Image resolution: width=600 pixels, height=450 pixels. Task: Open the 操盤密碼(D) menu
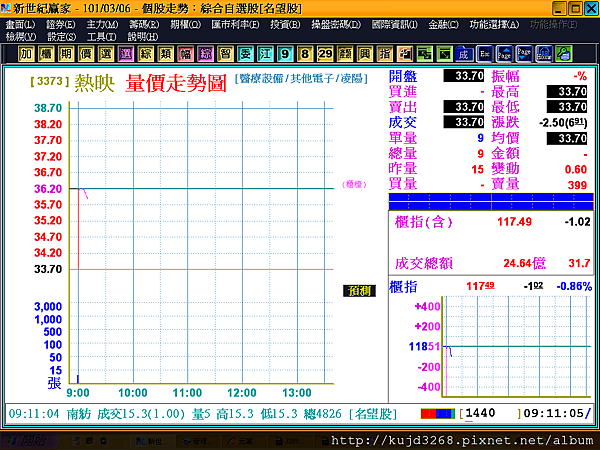tap(336, 24)
